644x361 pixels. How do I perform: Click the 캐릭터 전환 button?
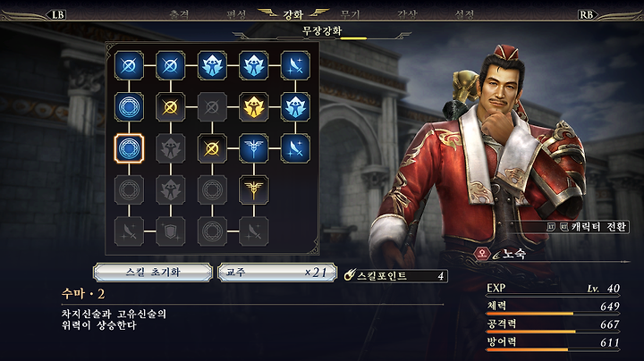tap(588, 226)
